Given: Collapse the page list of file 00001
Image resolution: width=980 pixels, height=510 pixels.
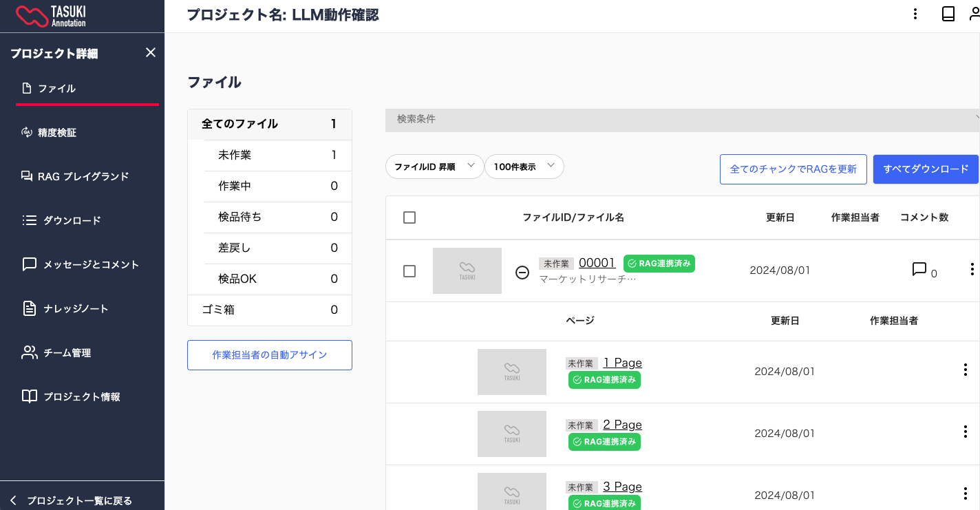Looking at the screenshot, I should pos(522,273).
